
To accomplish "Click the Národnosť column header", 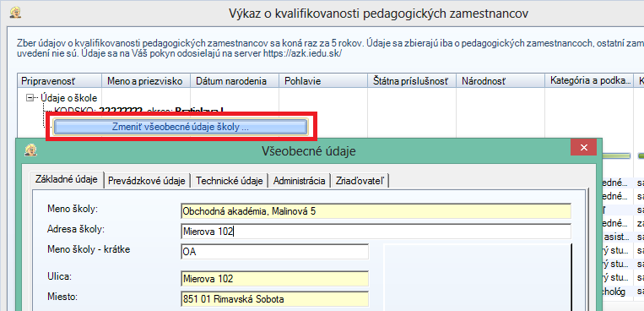I will click(x=501, y=81).
